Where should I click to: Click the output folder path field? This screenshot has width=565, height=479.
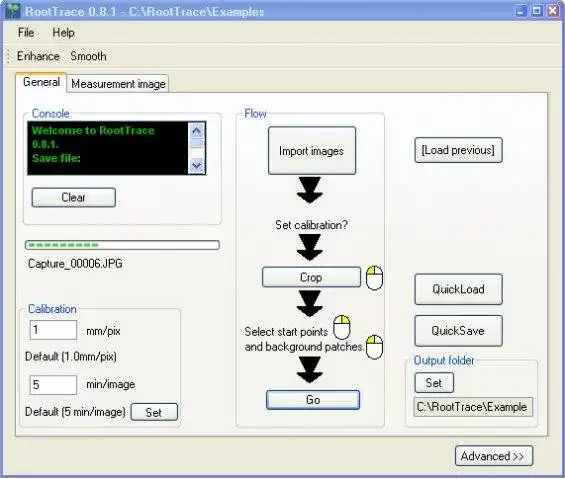pyautogui.click(x=473, y=407)
